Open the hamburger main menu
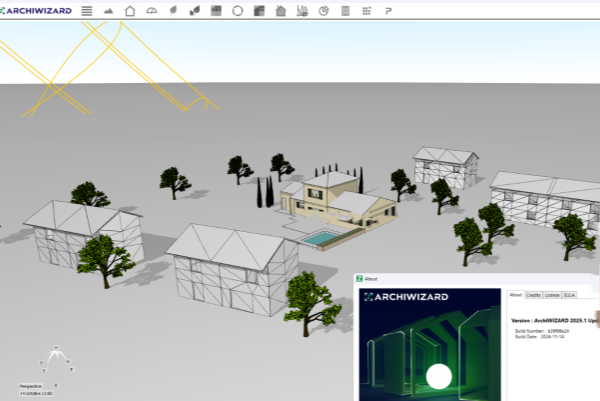 (x=87, y=11)
